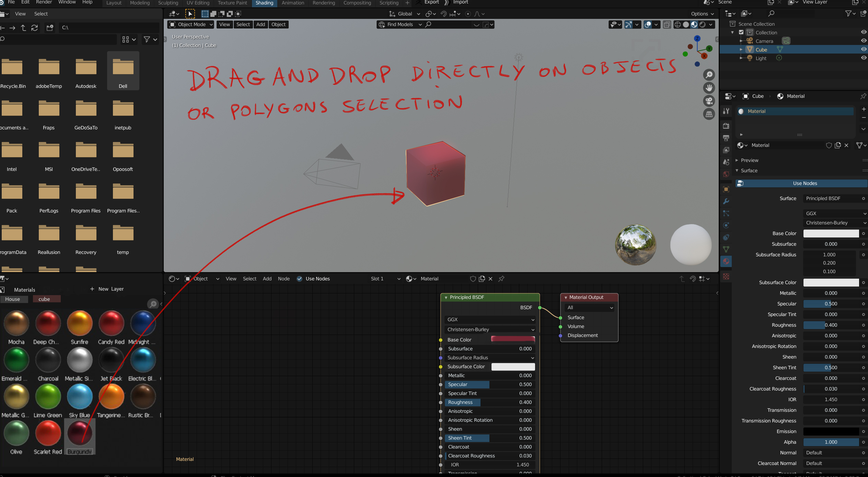Viewport: 868px width, 477px height.
Task: Adjust the Roughness slider in Principled BSDF node
Action: pyautogui.click(x=490, y=402)
